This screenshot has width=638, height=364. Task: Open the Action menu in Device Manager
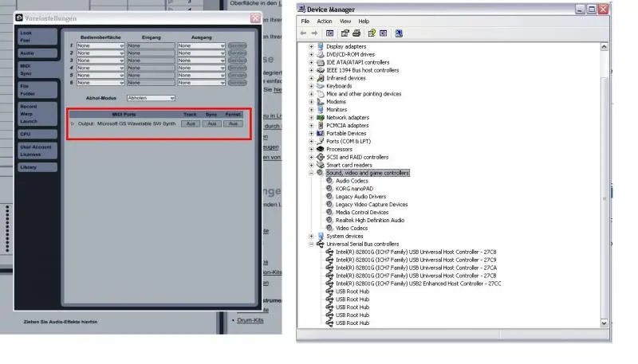click(324, 21)
